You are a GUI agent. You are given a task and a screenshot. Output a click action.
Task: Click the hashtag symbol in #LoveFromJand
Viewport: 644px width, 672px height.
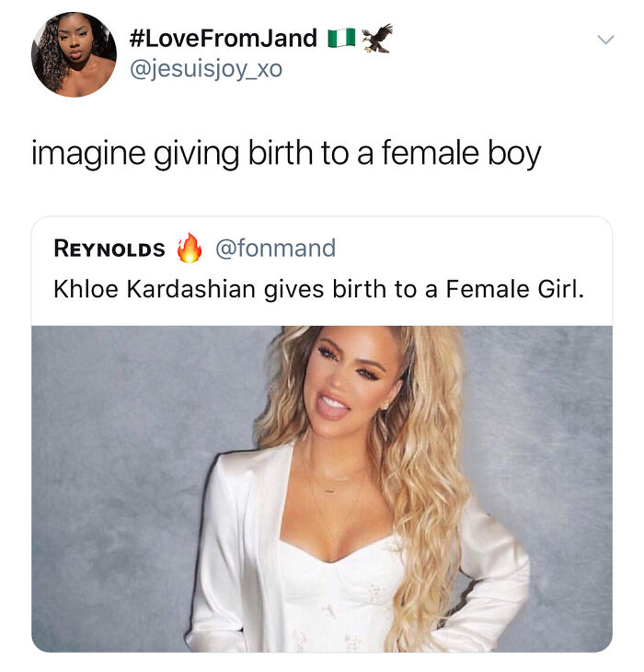(x=136, y=38)
